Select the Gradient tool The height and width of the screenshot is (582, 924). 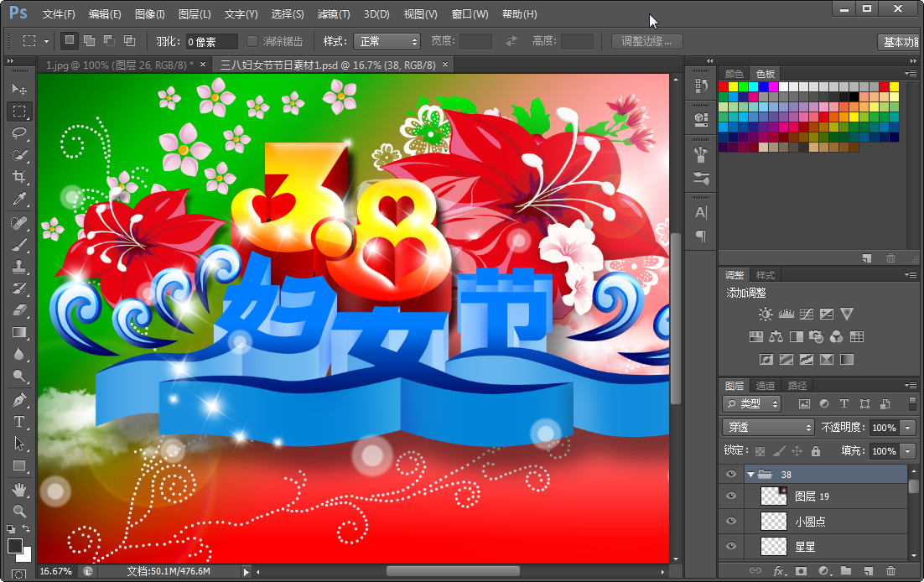pos(19,332)
